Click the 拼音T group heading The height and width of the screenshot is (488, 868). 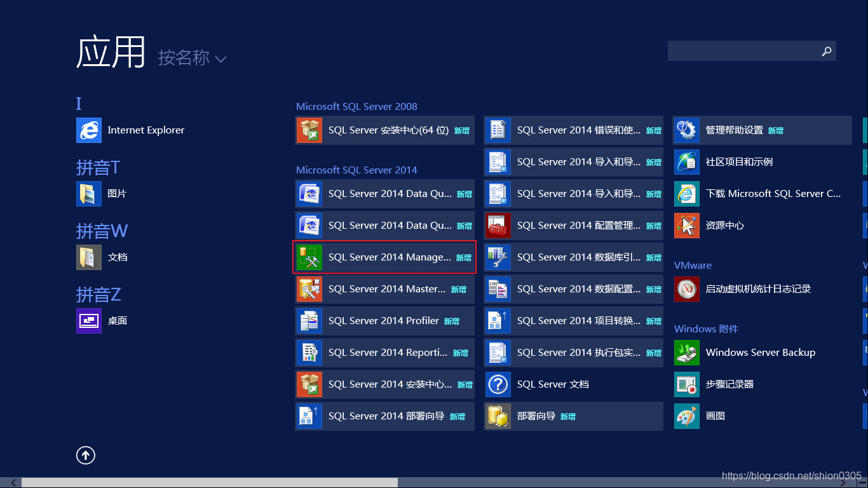tap(98, 167)
